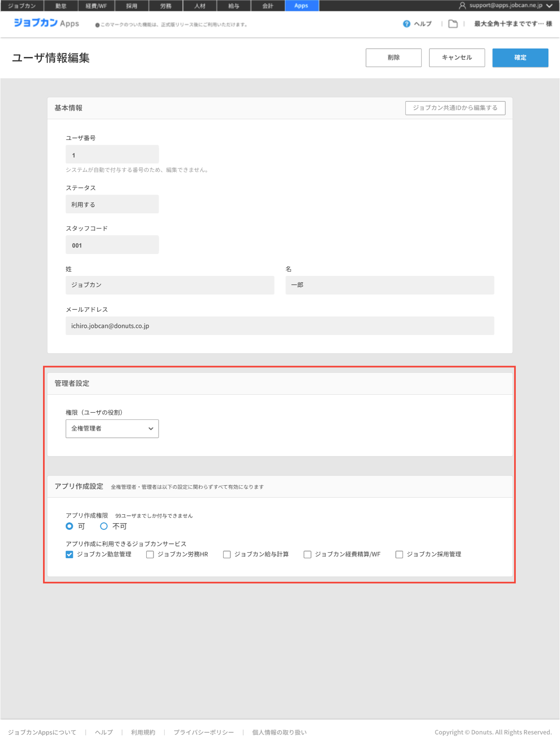Screen dimensions: 560x746
Task: Switch to the 勤怠 tab
Action: (x=61, y=6)
